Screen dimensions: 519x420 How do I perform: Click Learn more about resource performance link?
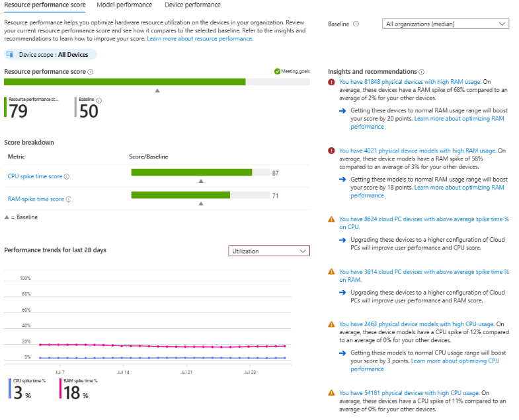[198, 39]
